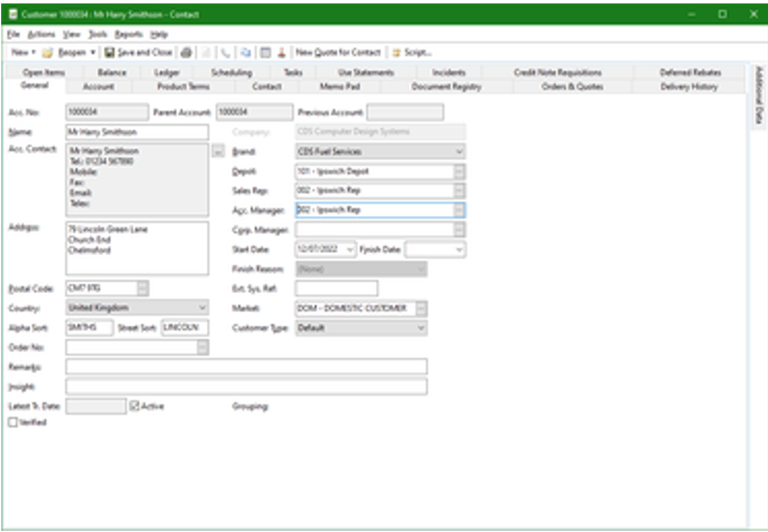Toggle the Active checkbox

point(134,406)
